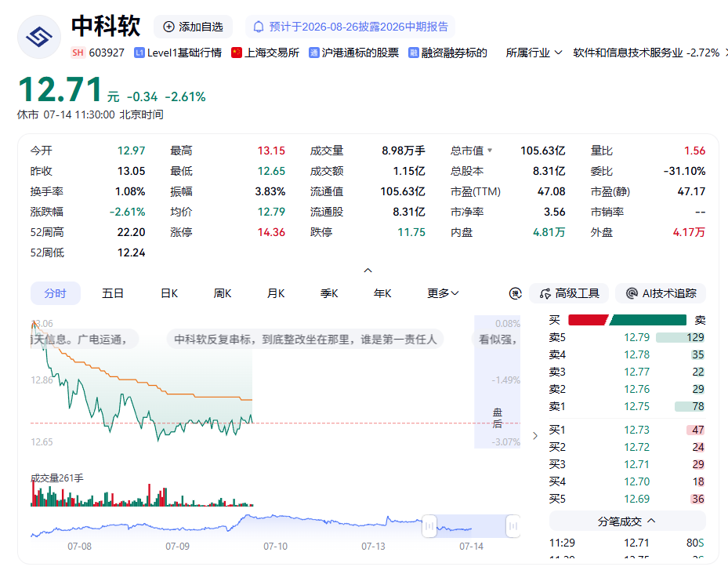Switch to the 五日 chart tab

tap(113, 293)
